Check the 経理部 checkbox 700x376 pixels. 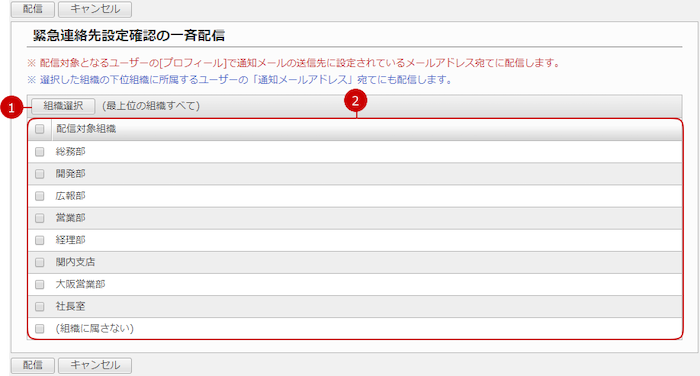point(40,240)
